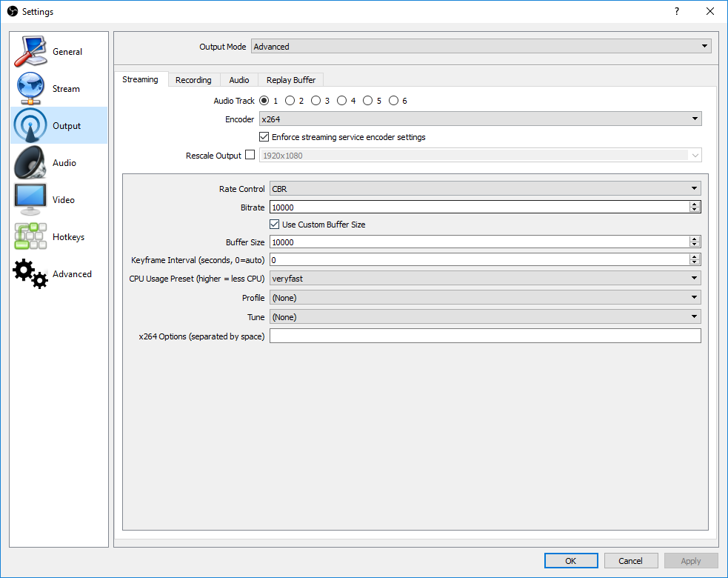
Task: Enable the Rescale Output checkbox
Action: [250, 155]
